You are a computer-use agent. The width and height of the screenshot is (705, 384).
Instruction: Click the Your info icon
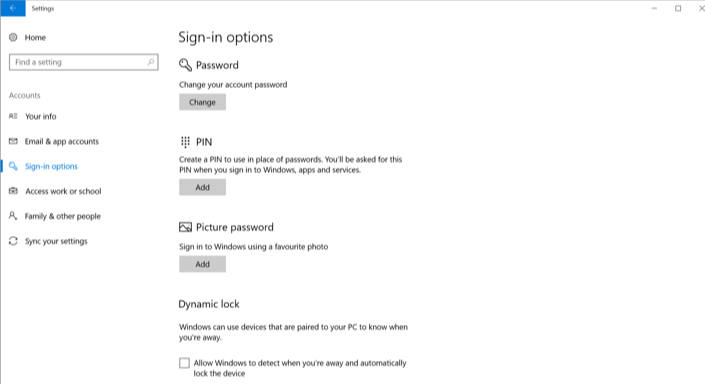pyautogui.click(x=13, y=116)
